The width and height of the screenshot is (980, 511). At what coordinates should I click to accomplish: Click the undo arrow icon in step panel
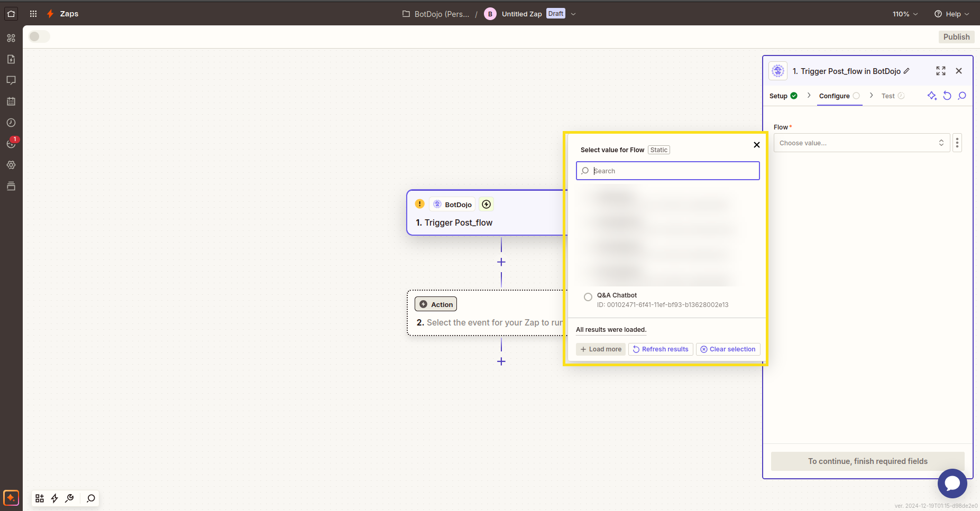pos(947,96)
